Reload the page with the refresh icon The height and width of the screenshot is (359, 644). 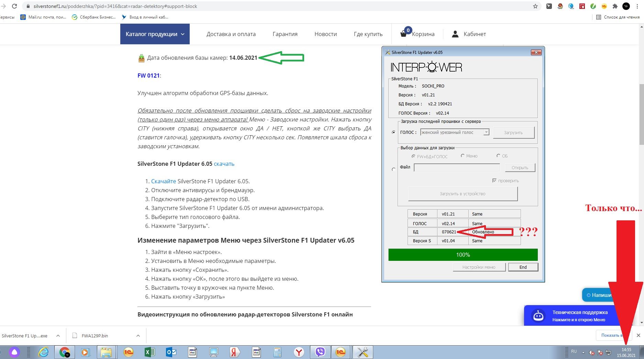14,6
